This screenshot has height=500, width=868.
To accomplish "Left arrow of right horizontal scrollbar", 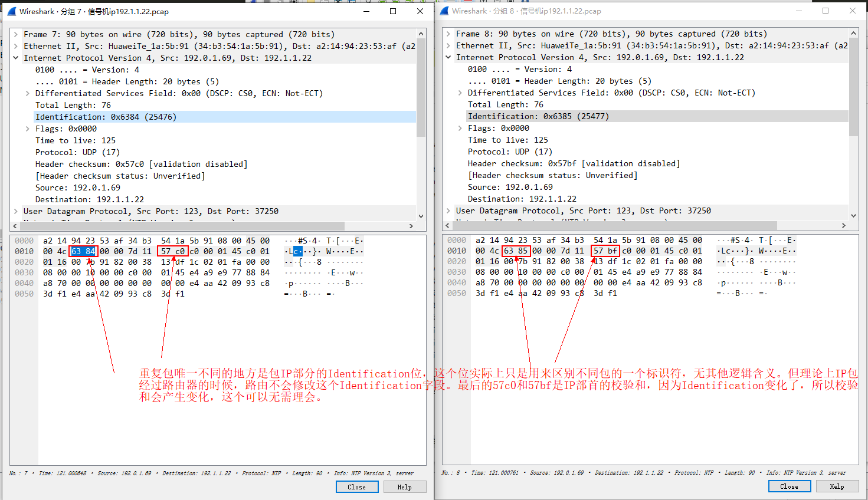I will point(448,225).
